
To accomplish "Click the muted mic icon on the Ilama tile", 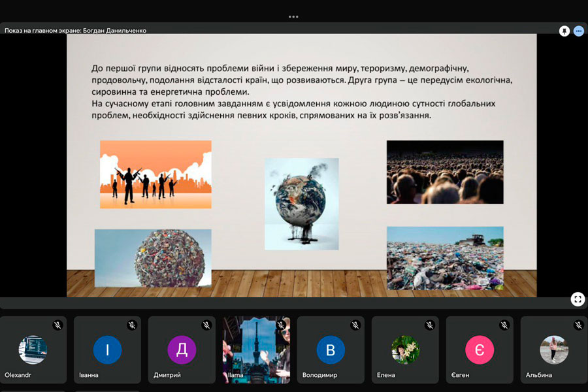I will [x=280, y=325].
